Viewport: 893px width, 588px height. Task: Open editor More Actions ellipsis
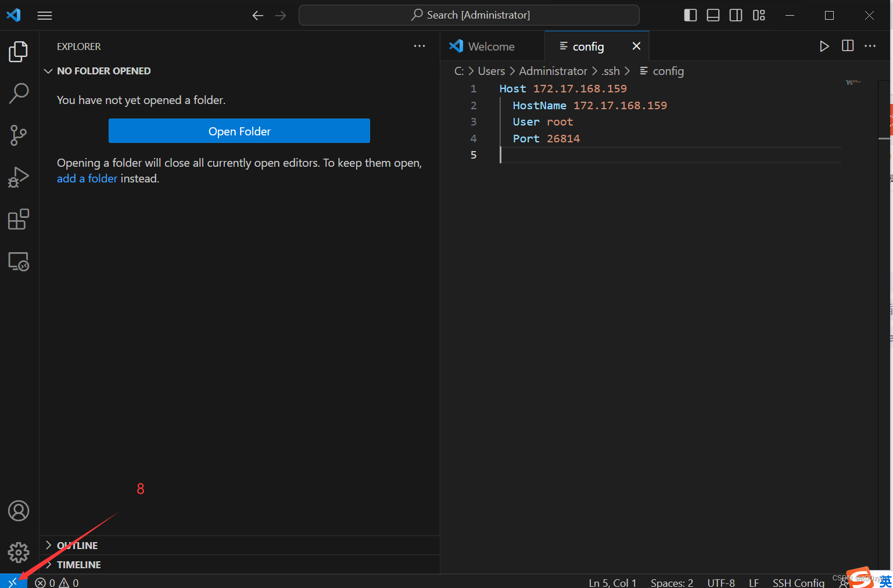pos(870,46)
